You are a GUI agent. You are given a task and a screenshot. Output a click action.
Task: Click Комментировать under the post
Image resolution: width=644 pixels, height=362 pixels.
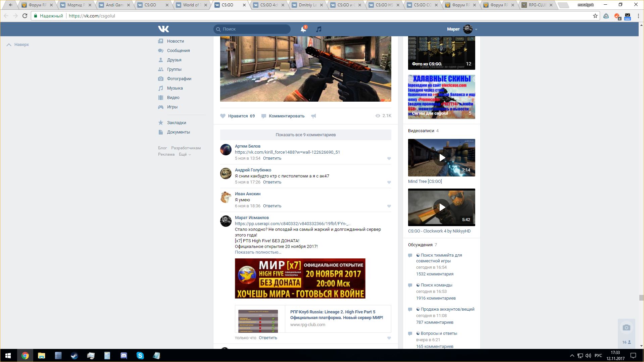[283, 116]
